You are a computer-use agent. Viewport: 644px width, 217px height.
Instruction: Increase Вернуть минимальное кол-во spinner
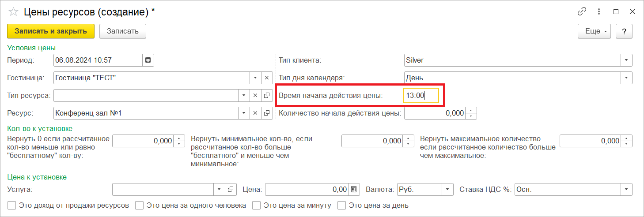tap(409, 138)
